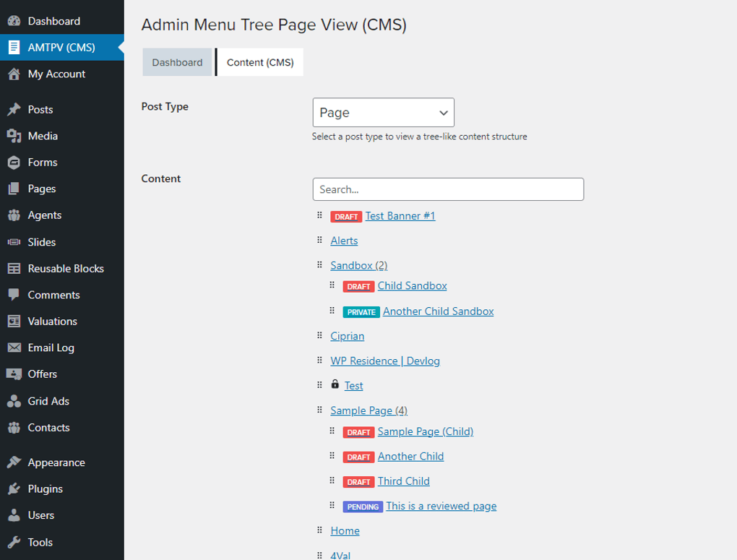
Task: Open the Post Type dropdown
Action: [383, 113]
